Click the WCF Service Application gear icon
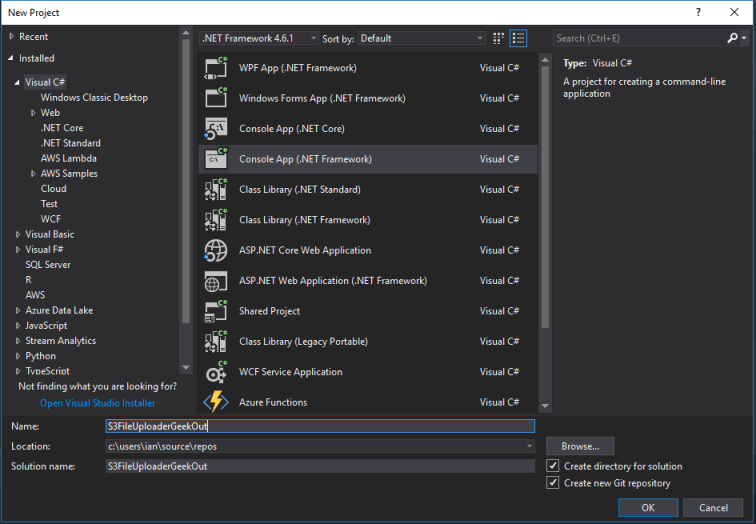Screen dimensions: 756x524 (216, 372)
